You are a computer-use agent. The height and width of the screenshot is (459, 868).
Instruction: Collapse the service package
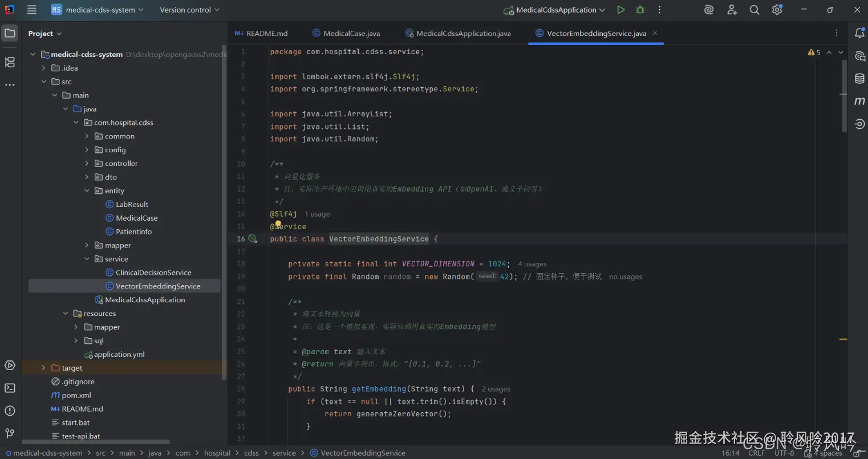pos(87,259)
